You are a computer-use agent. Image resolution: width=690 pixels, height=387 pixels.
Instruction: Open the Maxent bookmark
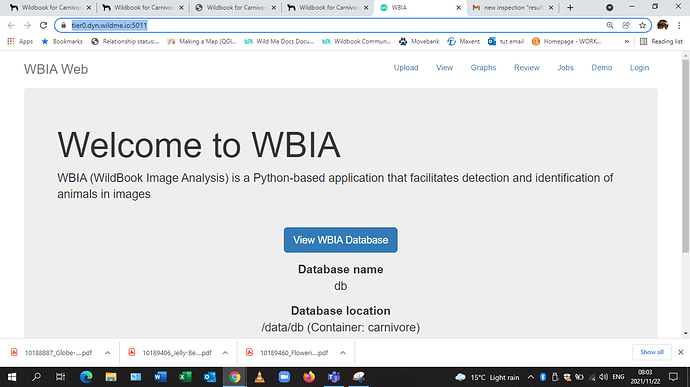(463, 41)
